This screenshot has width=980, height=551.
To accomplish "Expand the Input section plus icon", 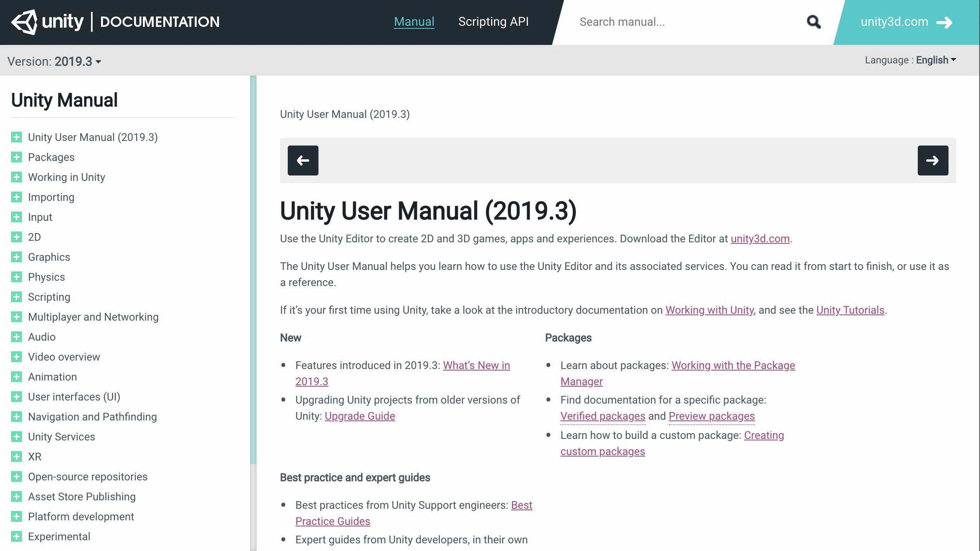I will click(x=17, y=217).
